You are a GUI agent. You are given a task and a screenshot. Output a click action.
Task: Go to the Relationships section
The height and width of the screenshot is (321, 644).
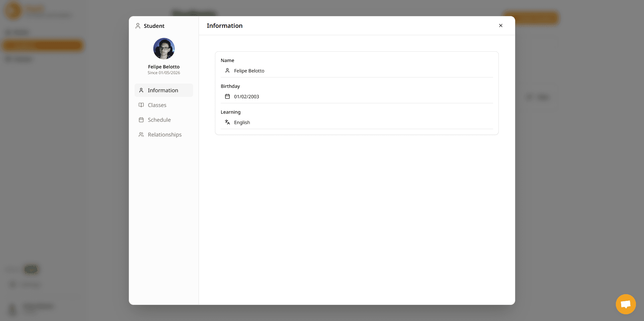point(164,135)
